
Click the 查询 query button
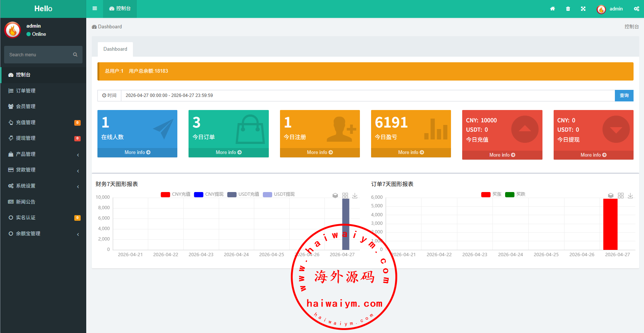pyautogui.click(x=624, y=95)
